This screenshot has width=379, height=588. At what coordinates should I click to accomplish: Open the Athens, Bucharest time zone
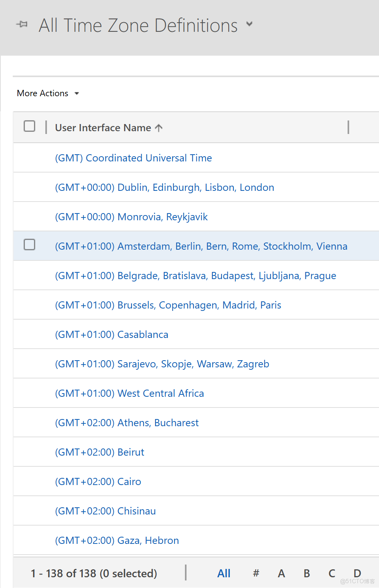point(126,423)
